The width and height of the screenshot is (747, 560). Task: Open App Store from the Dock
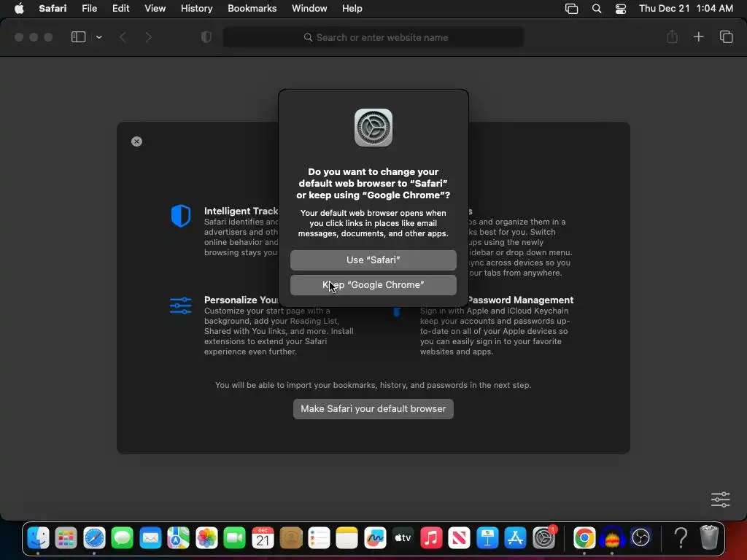point(516,538)
